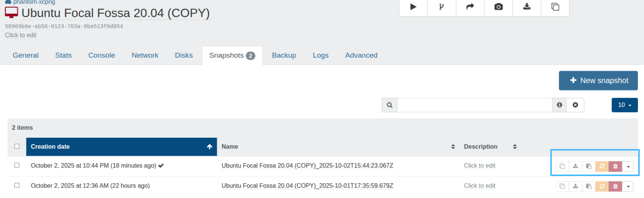Open the Backup tab
The width and height of the screenshot is (644, 198).
click(284, 55)
